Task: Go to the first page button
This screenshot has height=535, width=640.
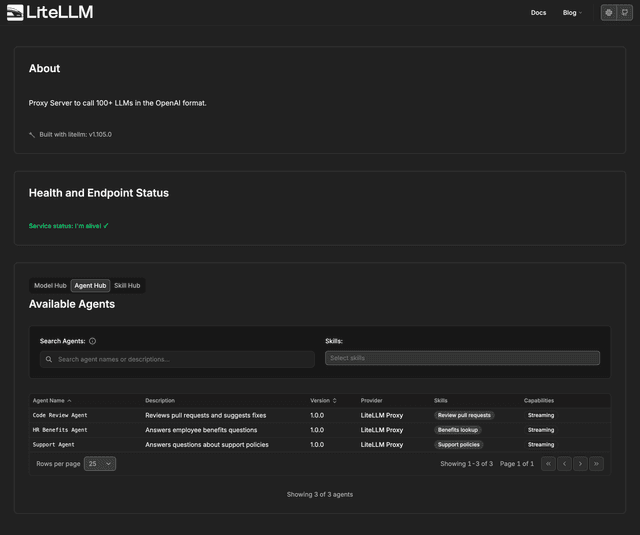Action: tap(548, 464)
